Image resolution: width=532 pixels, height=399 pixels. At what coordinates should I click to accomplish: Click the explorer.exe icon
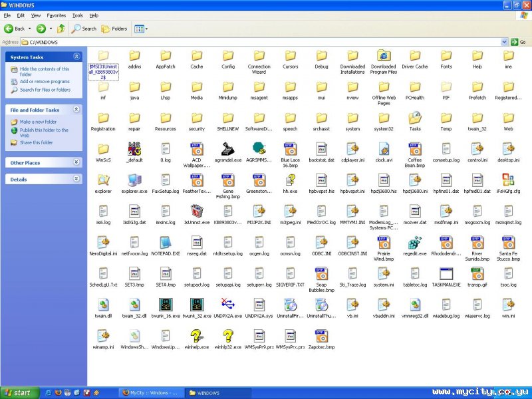[x=134, y=180]
